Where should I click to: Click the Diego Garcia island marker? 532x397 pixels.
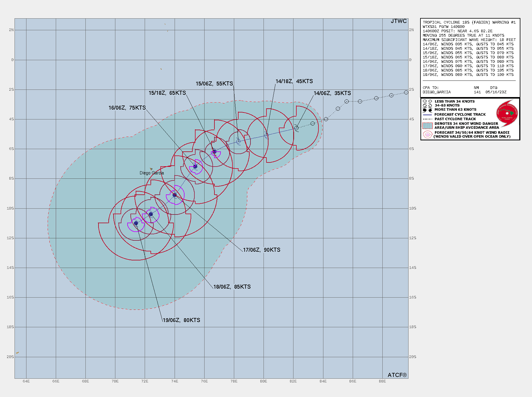point(151,169)
